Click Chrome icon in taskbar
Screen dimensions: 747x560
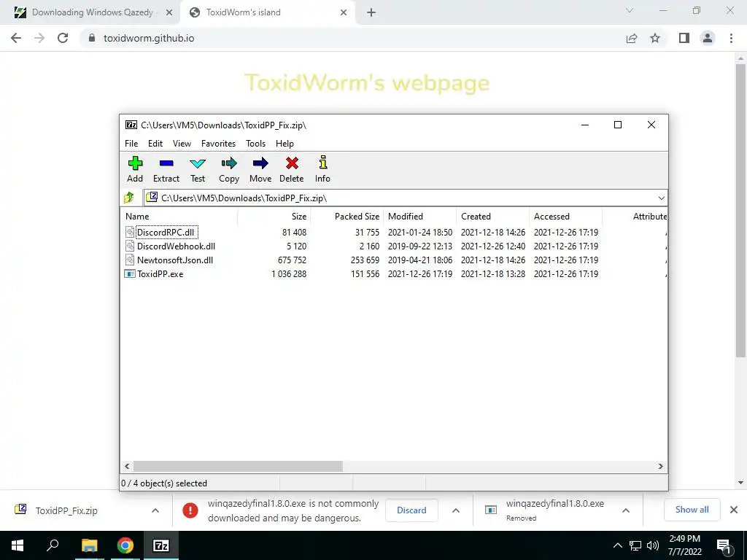(125, 545)
